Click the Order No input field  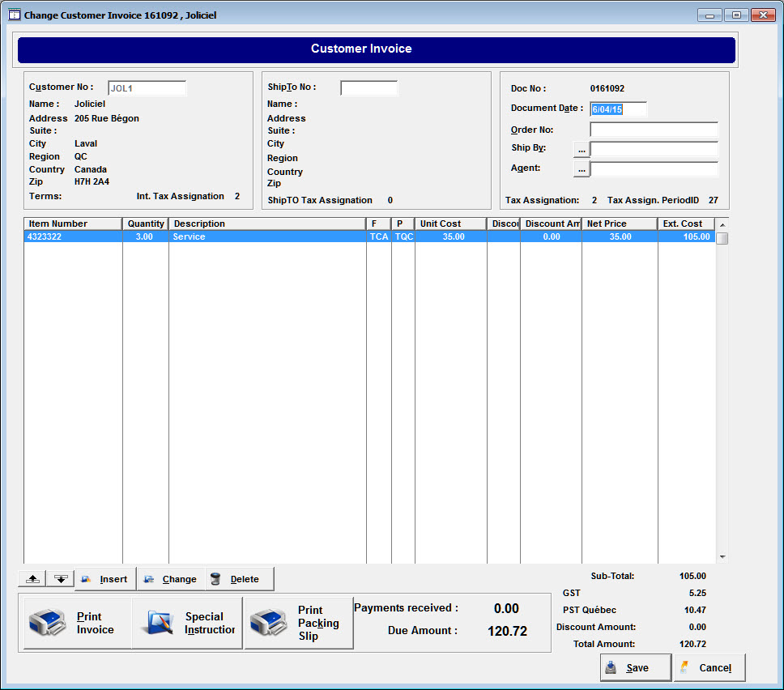654,130
